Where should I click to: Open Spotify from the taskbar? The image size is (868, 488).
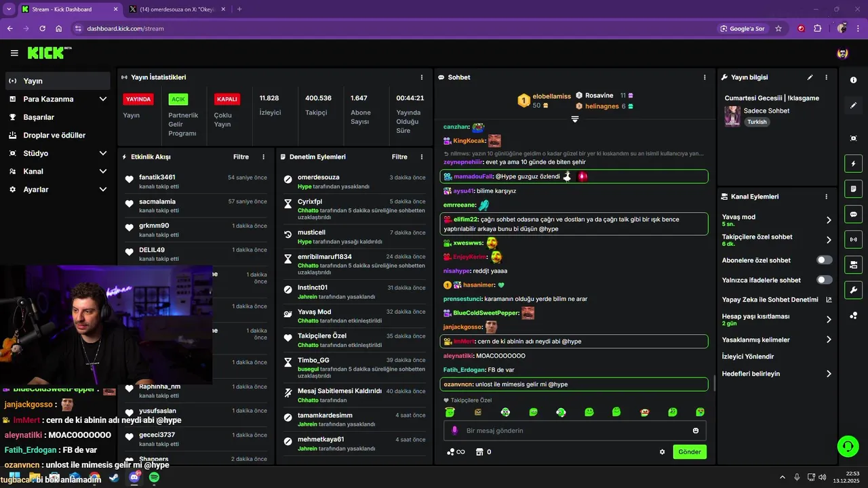click(x=154, y=477)
